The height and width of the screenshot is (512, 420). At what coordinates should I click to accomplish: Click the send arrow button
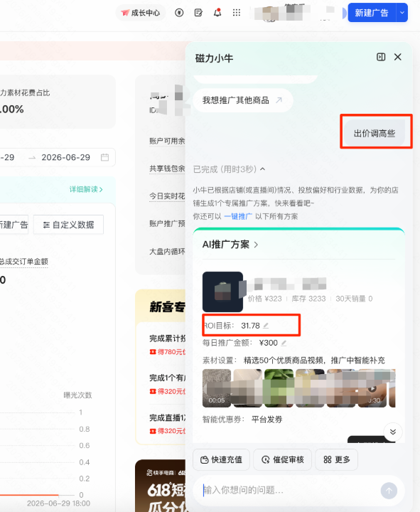(389, 491)
